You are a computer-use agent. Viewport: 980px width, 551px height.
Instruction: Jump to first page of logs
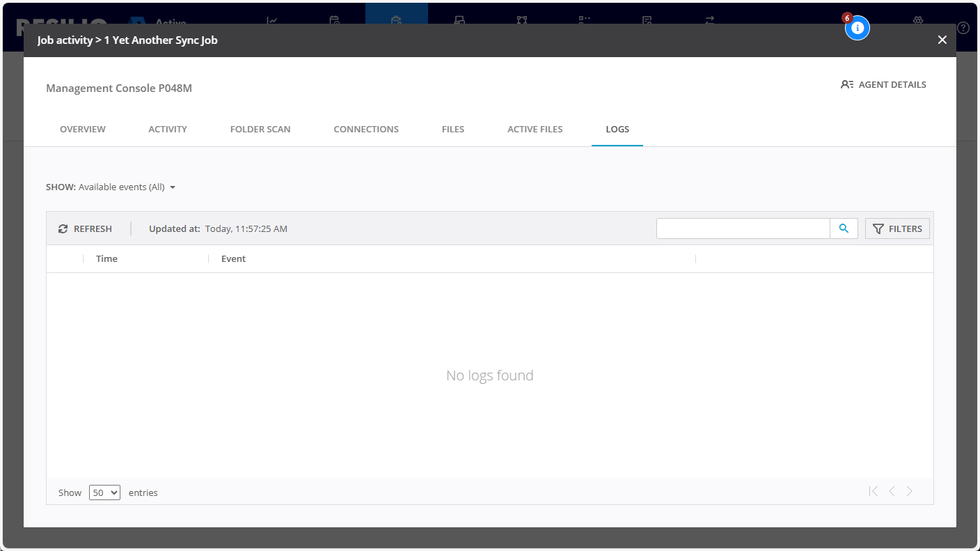tap(874, 491)
